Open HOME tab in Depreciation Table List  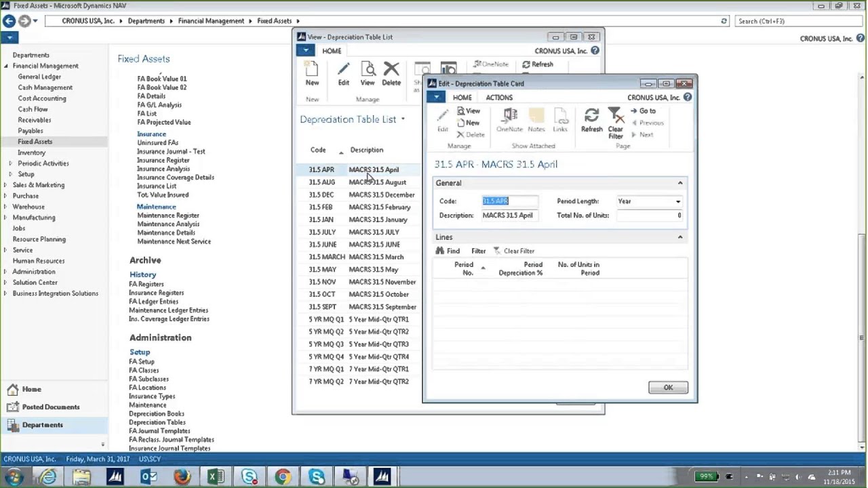coord(332,51)
